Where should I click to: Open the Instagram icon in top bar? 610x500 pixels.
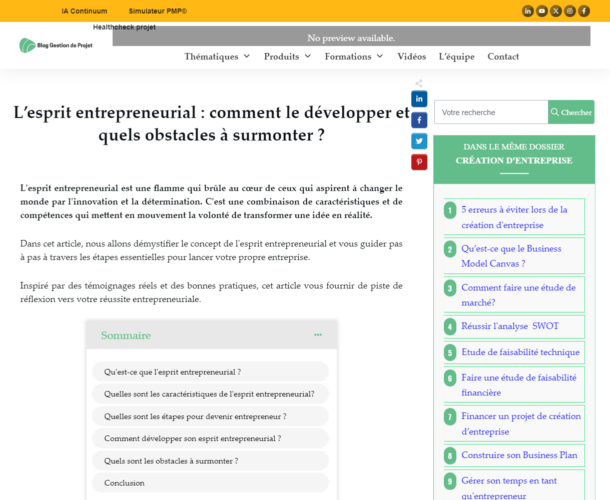coord(570,11)
